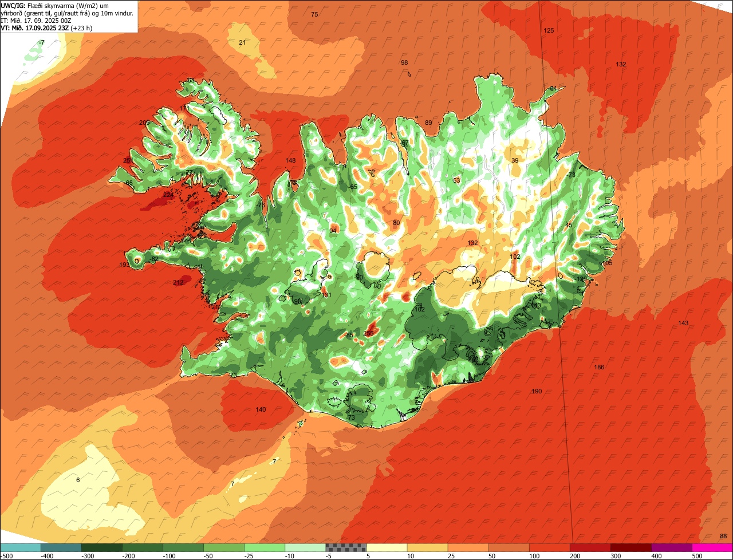
Task: Click the value 6 in the pale yellow area
Action: pos(78,480)
